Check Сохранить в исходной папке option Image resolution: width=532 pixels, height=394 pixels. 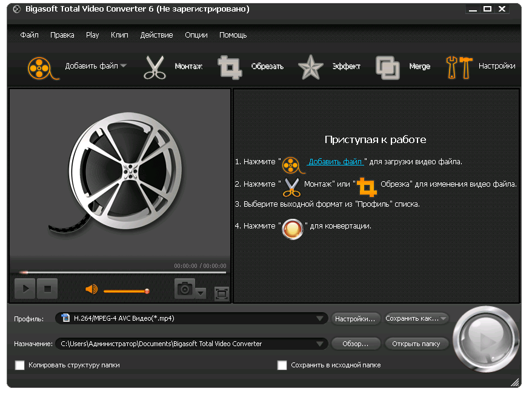(x=282, y=365)
